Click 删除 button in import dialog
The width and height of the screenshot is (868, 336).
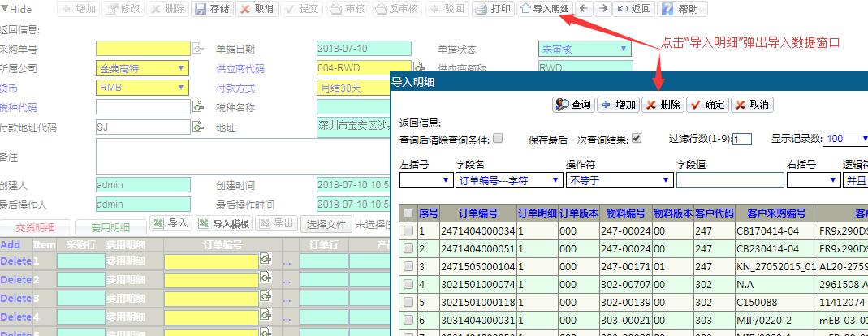point(663,105)
